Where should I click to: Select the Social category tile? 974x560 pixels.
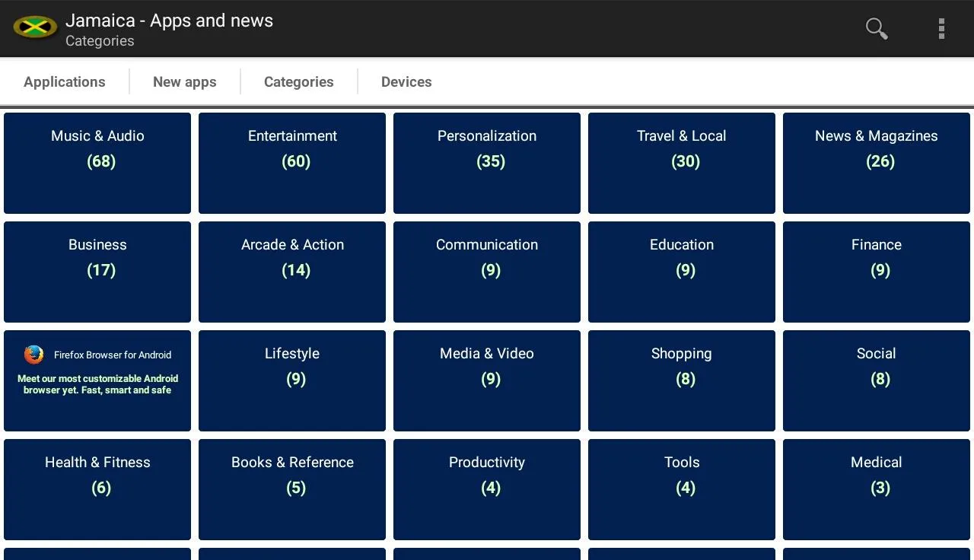coord(877,380)
